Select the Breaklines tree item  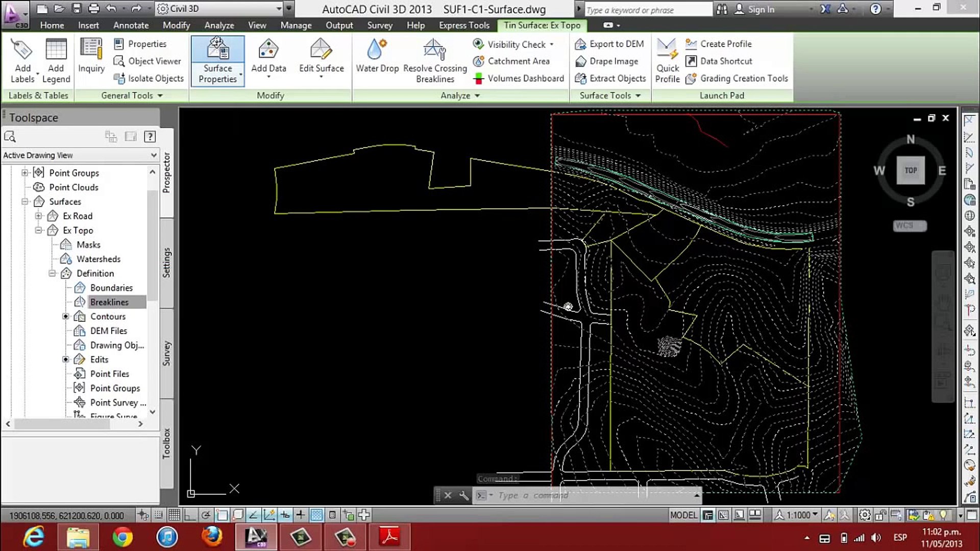(109, 302)
